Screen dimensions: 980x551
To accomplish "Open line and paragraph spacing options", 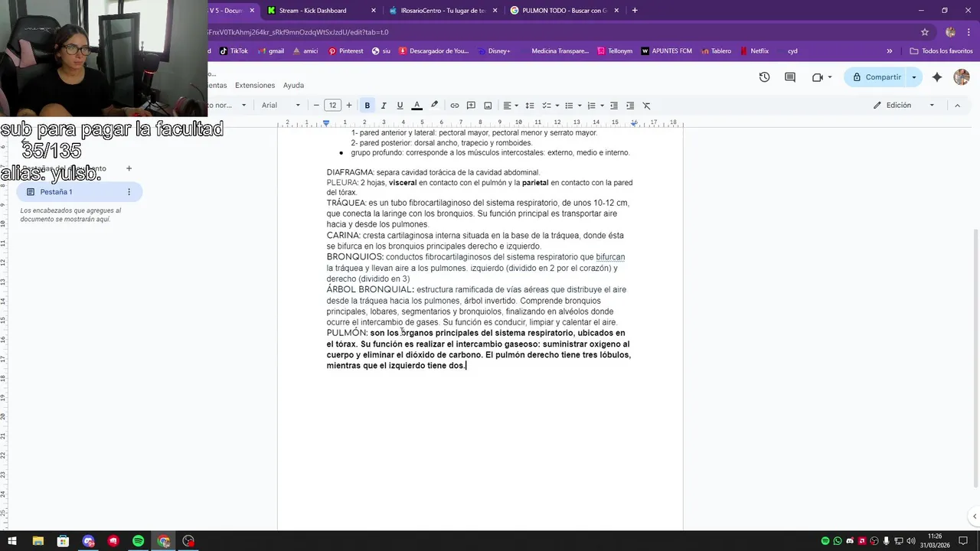I will click(x=530, y=106).
